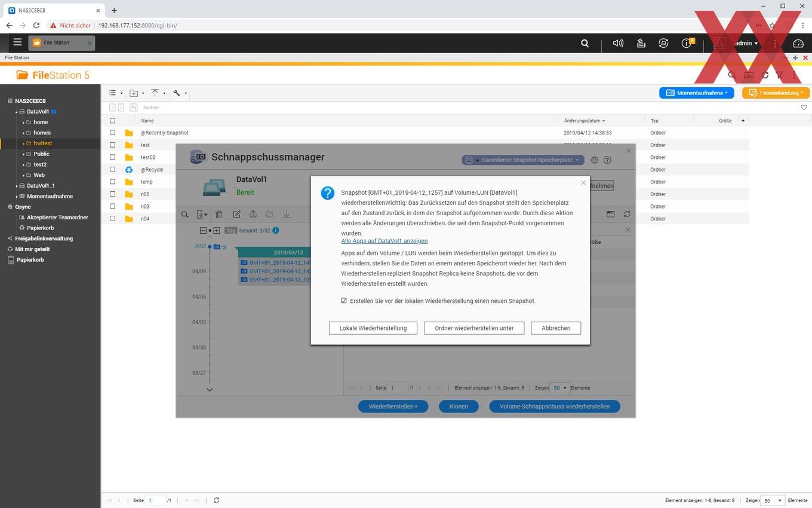Export snapshot using the upload-arrow icon
Screen dimensions: 812x508
[x=253, y=214]
